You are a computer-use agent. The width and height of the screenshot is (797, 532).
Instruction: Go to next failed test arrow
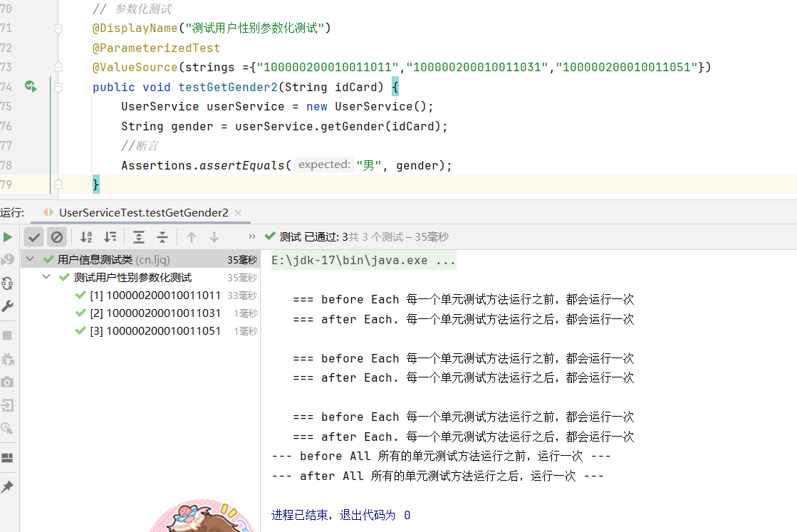click(x=214, y=237)
